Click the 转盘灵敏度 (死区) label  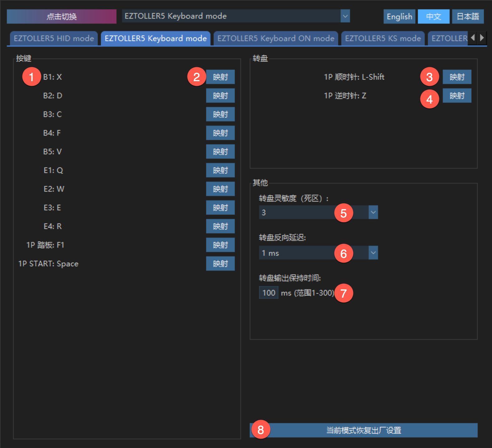click(x=294, y=198)
